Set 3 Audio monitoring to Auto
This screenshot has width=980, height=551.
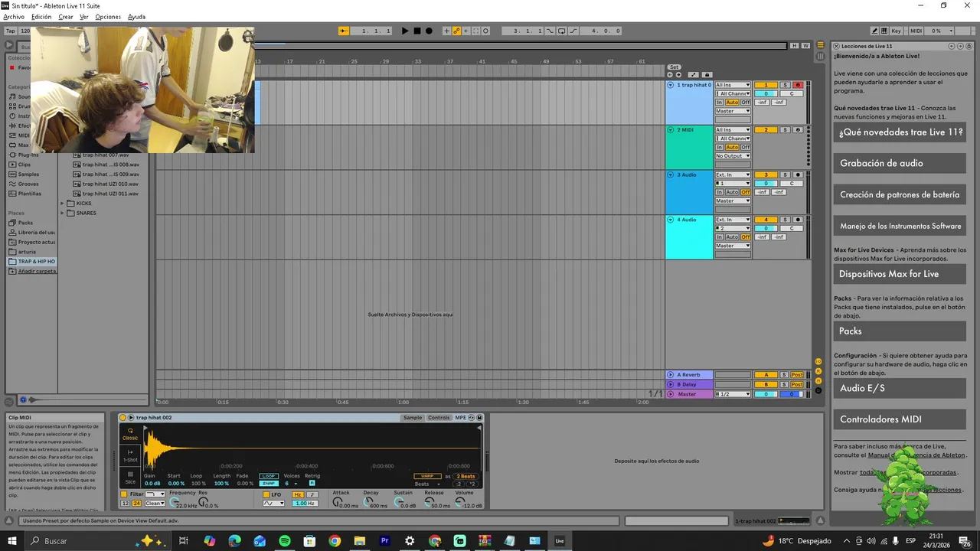click(732, 192)
